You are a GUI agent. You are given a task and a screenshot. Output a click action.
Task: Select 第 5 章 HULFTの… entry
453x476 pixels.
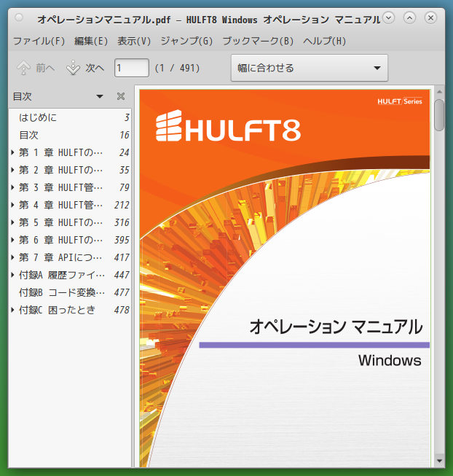(x=70, y=222)
